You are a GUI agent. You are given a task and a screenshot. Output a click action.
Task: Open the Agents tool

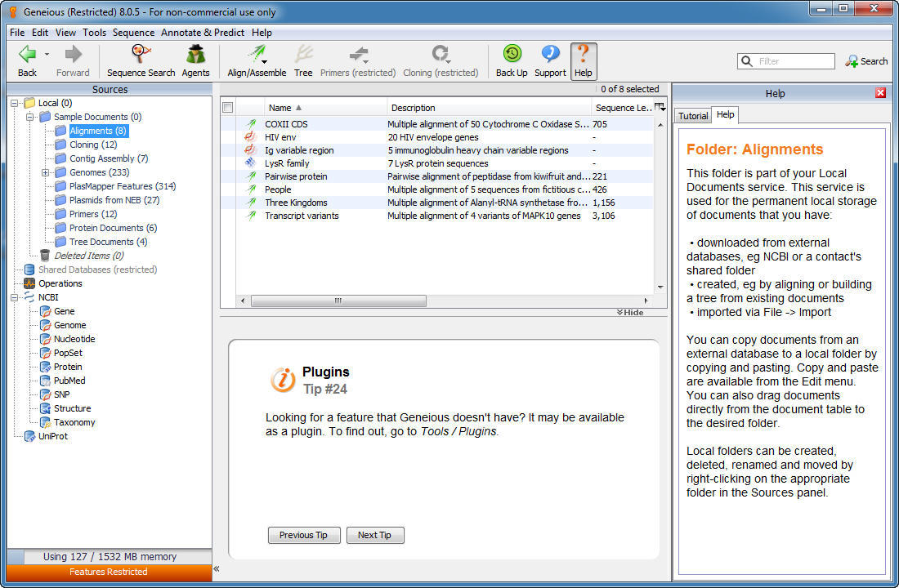coord(195,56)
